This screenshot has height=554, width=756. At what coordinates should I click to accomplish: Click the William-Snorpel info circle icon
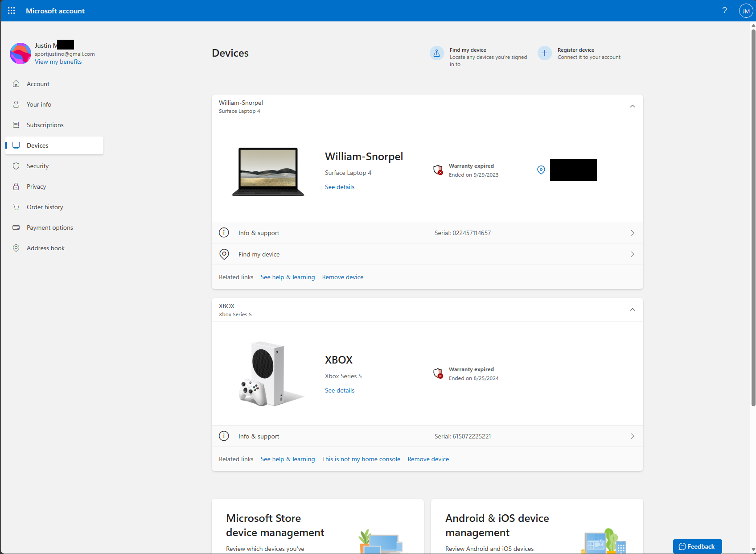tap(224, 233)
